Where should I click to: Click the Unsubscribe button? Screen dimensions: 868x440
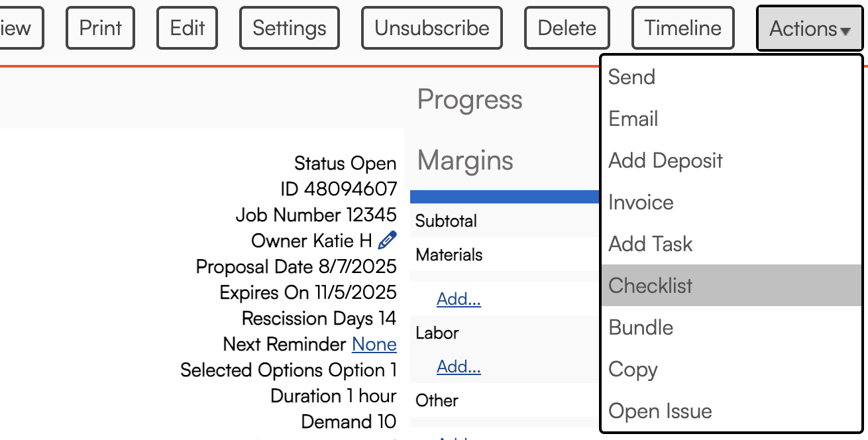pos(431,28)
